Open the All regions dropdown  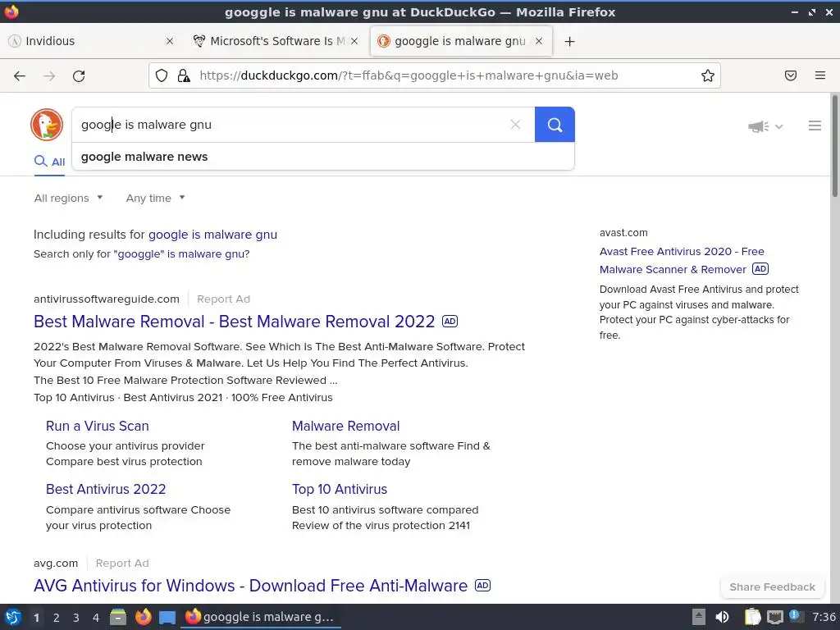coord(69,199)
